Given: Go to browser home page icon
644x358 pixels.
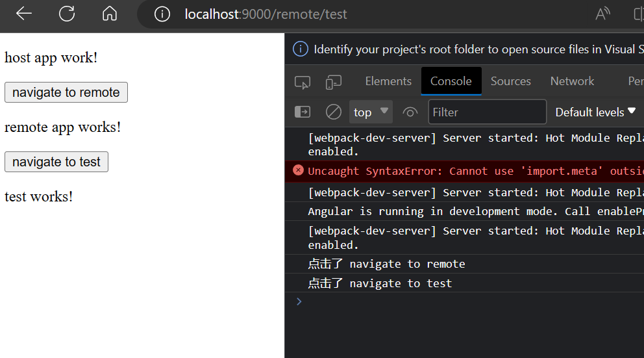Looking at the screenshot, I should click(110, 14).
